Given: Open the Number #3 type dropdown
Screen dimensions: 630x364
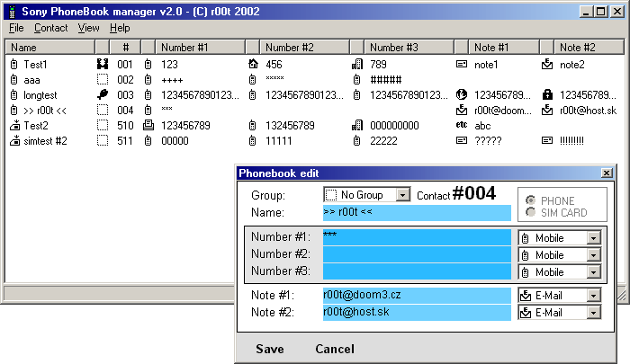Looking at the screenshot, I should click(x=593, y=272).
